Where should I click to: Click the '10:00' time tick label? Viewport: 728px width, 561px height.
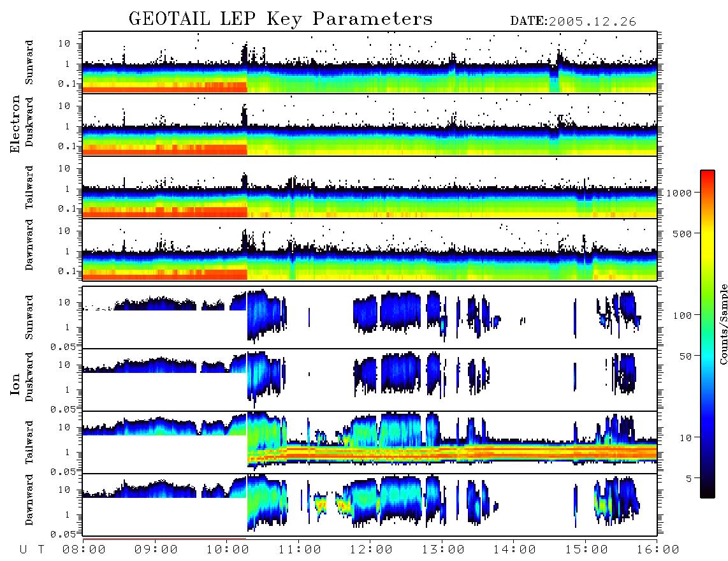coord(228,550)
